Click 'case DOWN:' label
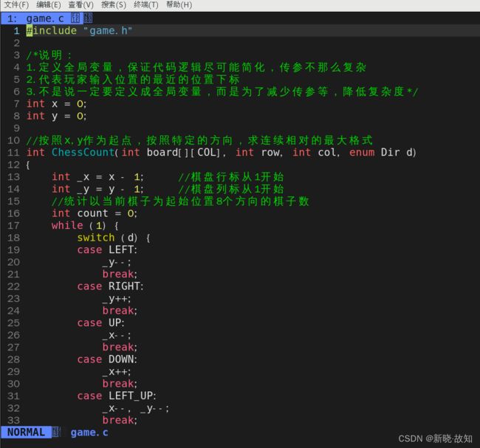Screen dimensions: 480x448 (x=107, y=359)
